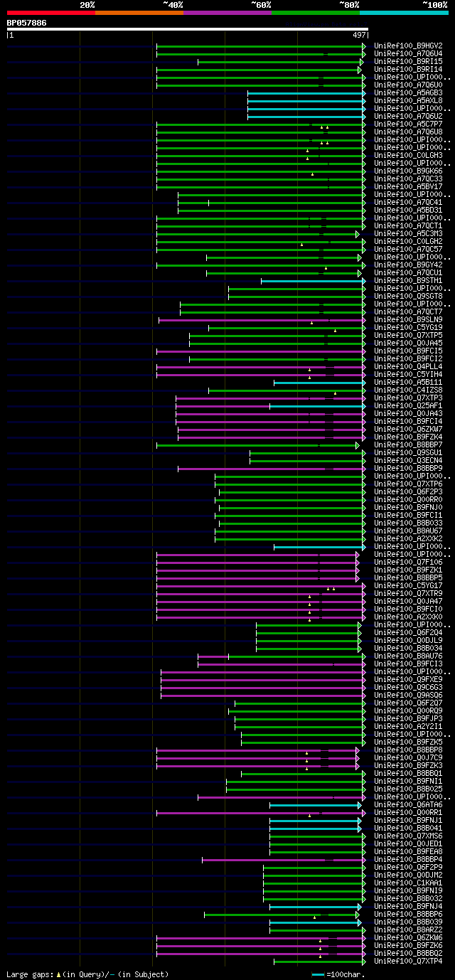Select the UniRef100_A7Q6U2 label
Screen dimensions: 455x980
408,116
